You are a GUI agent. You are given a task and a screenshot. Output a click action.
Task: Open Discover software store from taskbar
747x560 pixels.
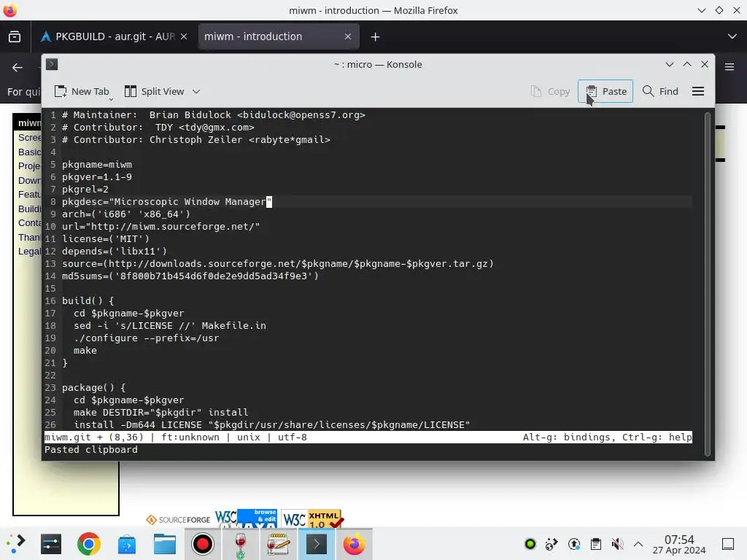tap(127, 544)
